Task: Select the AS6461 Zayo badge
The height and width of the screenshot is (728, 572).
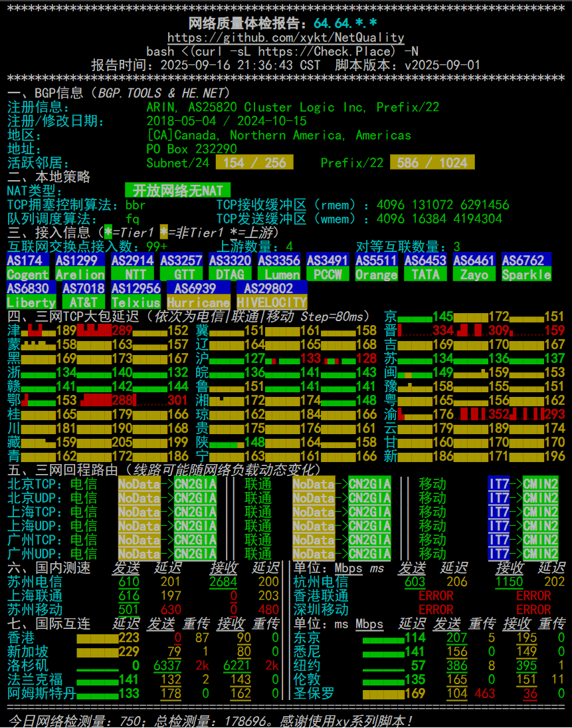Action: [x=474, y=268]
